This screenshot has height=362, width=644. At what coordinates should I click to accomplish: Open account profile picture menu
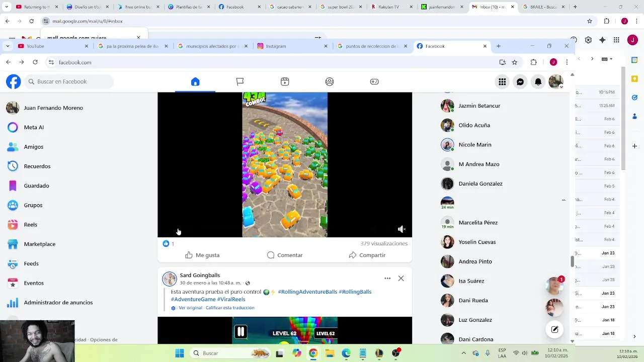click(556, 82)
